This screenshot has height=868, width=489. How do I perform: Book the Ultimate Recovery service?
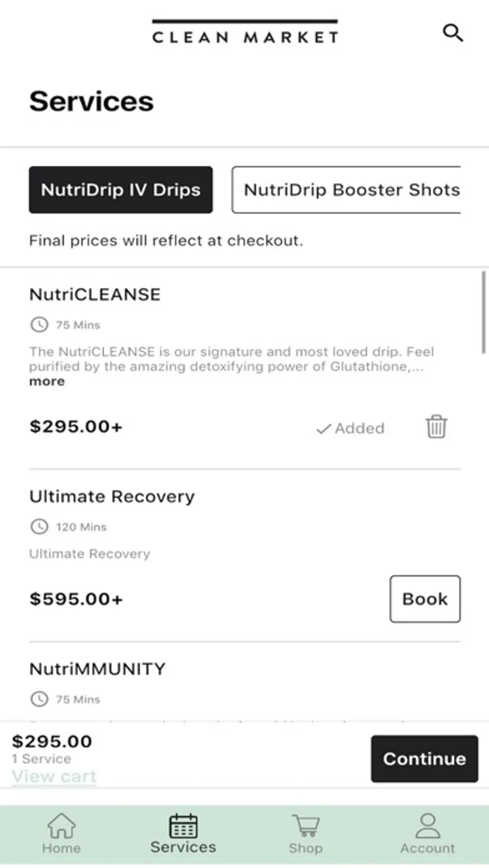coord(425,599)
